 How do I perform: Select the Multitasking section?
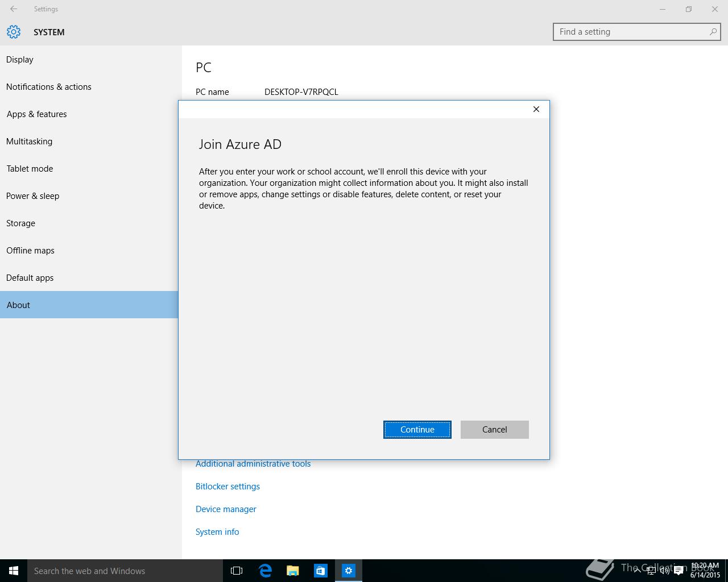[89, 142]
